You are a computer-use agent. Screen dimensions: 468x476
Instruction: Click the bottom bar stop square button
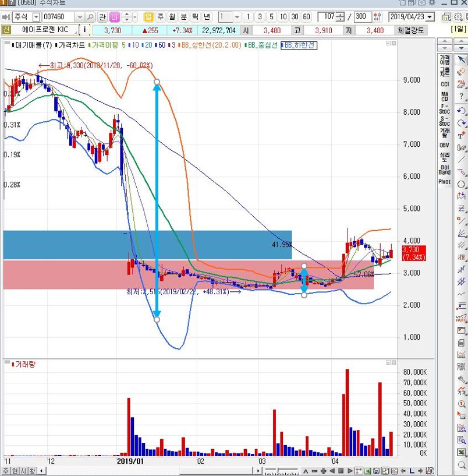coord(341,471)
